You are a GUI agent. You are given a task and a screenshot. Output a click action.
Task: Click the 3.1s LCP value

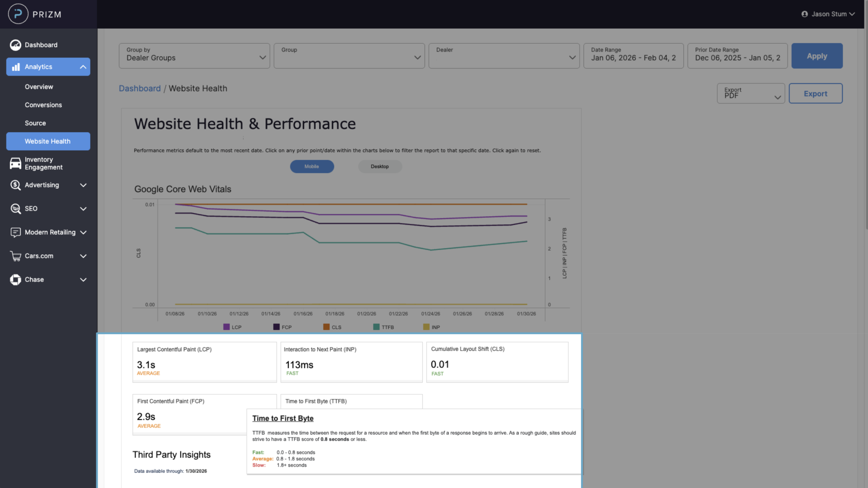(x=146, y=365)
